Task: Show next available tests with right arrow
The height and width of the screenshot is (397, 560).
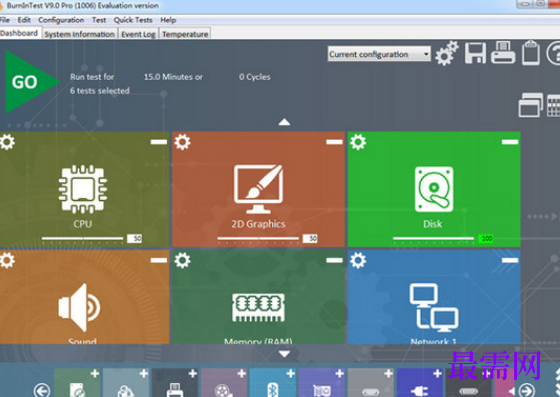Action: click(527, 390)
